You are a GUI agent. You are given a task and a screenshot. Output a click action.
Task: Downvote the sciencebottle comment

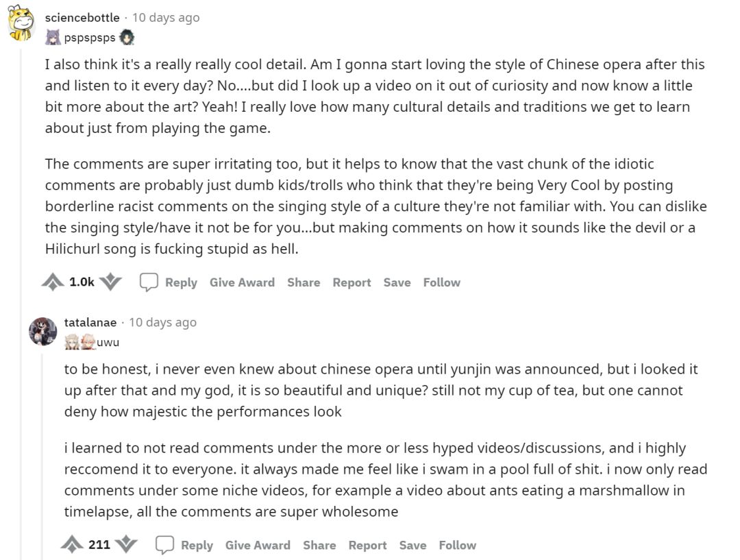[111, 282]
